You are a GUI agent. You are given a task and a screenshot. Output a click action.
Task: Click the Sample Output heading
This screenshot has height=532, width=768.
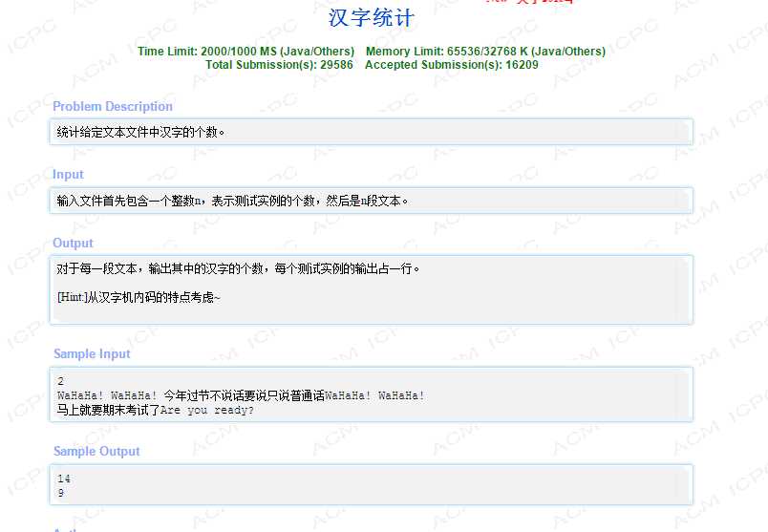96,451
